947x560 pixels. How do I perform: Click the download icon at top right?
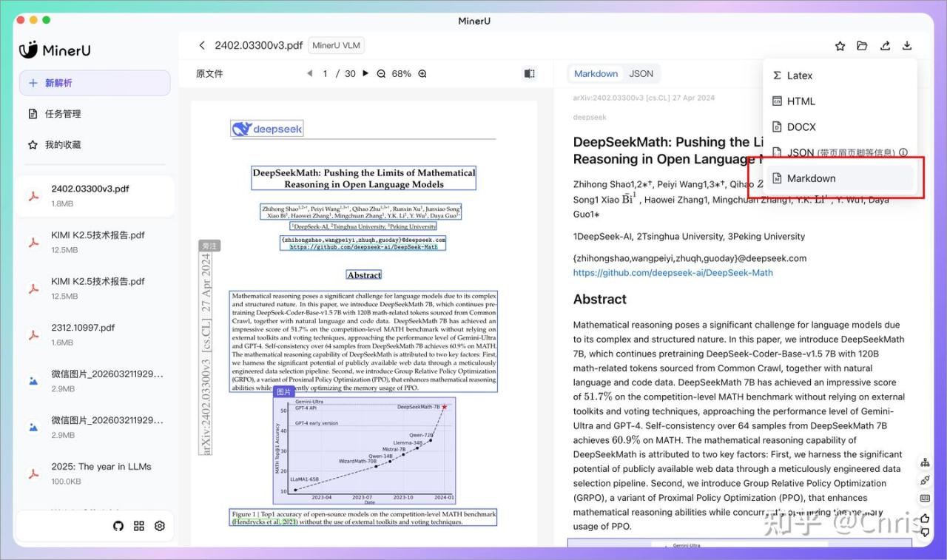[907, 46]
